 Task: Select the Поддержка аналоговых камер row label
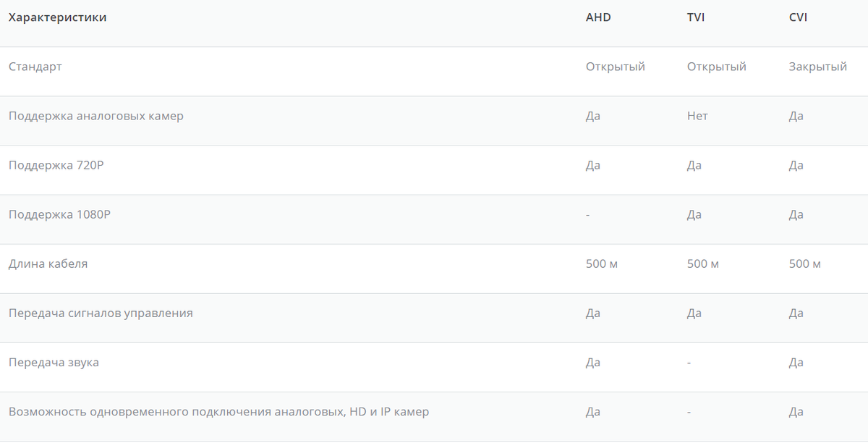point(96,116)
